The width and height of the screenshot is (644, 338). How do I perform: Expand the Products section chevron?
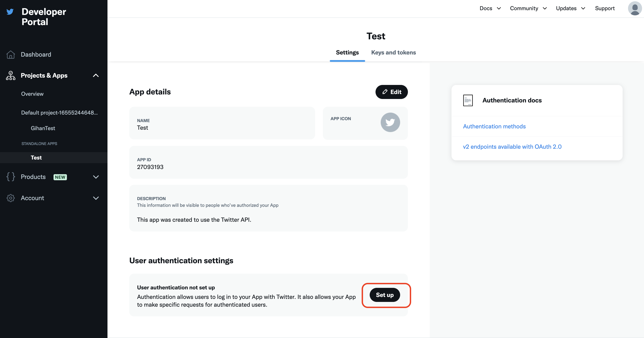[96, 177]
